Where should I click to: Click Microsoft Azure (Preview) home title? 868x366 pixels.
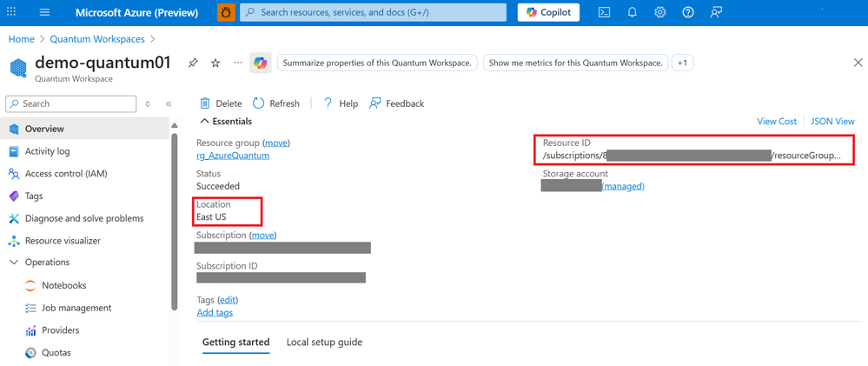tap(136, 12)
